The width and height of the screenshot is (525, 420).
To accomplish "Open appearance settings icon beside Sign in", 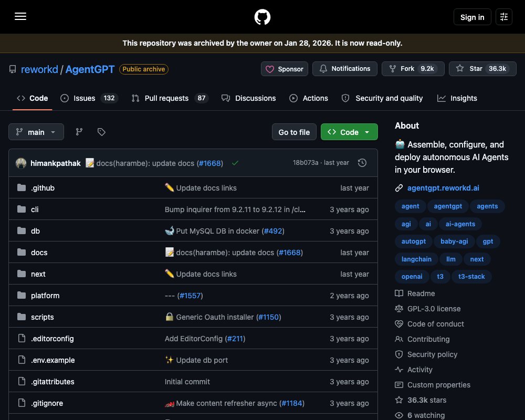I will point(503,17).
